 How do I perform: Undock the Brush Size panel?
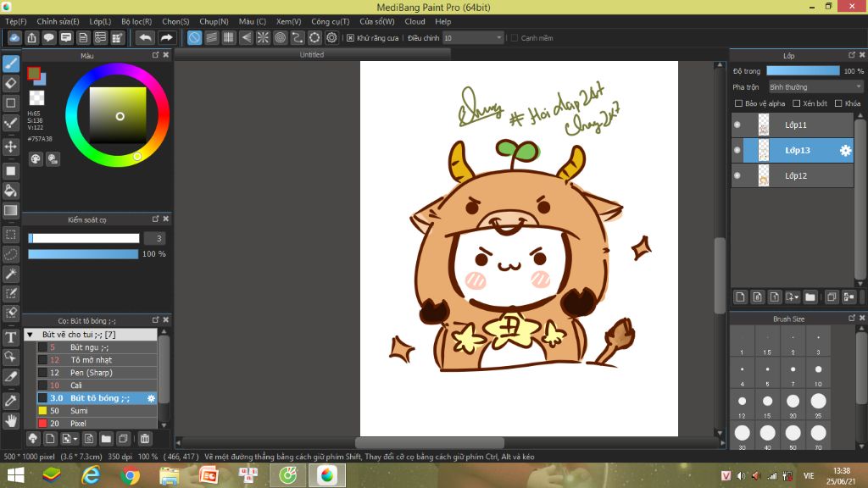(852, 319)
